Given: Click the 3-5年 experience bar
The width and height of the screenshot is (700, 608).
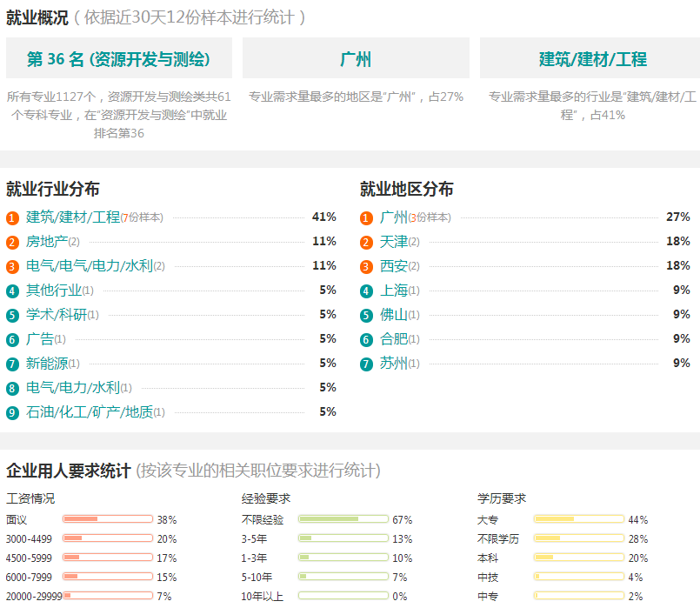Looking at the screenshot, I should [343, 538].
